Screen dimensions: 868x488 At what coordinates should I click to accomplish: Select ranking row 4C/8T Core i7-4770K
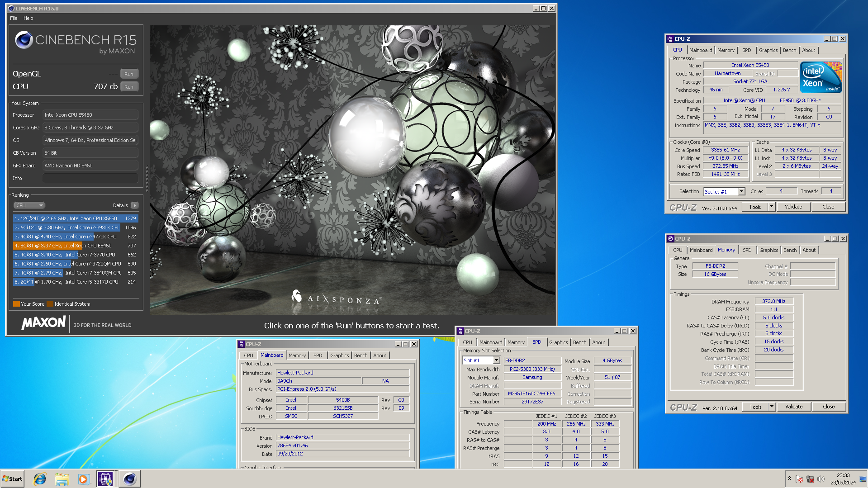coord(76,237)
